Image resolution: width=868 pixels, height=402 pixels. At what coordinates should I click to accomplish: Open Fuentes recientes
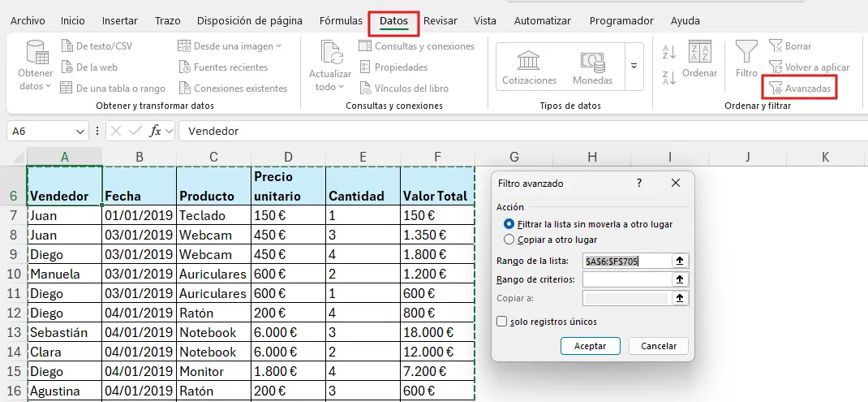coord(223,67)
